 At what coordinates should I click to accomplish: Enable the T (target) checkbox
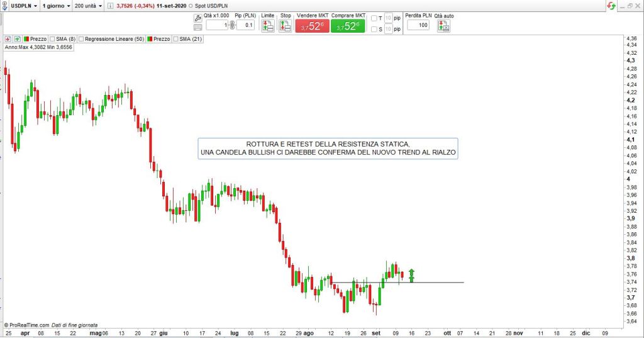[374, 18]
